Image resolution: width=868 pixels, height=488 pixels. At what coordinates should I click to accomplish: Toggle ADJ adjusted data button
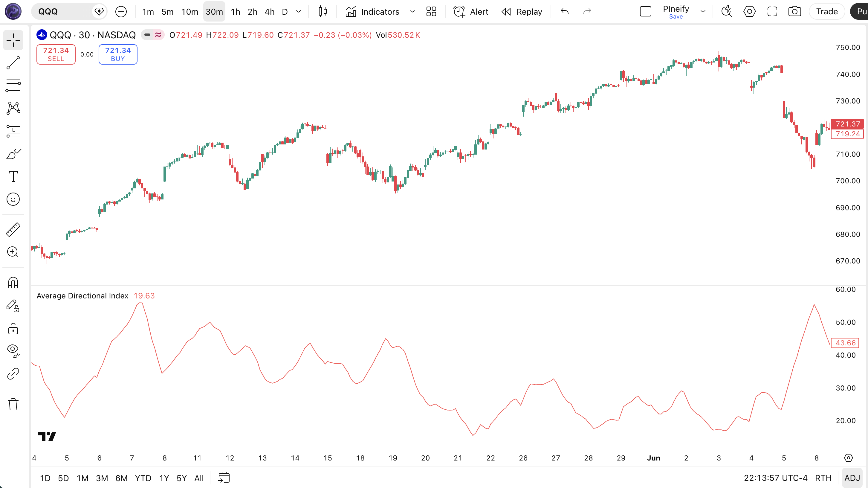tap(852, 478)
